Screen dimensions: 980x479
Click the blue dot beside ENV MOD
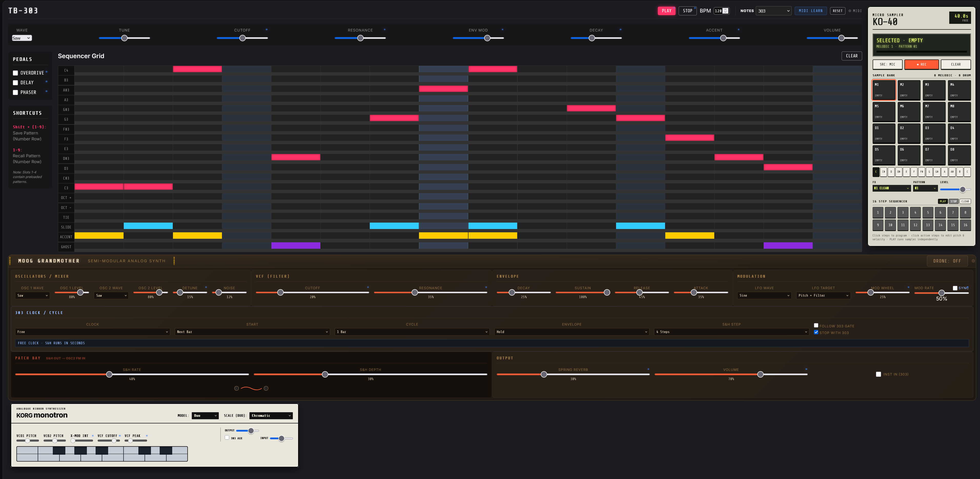click(x=503, y=29)
